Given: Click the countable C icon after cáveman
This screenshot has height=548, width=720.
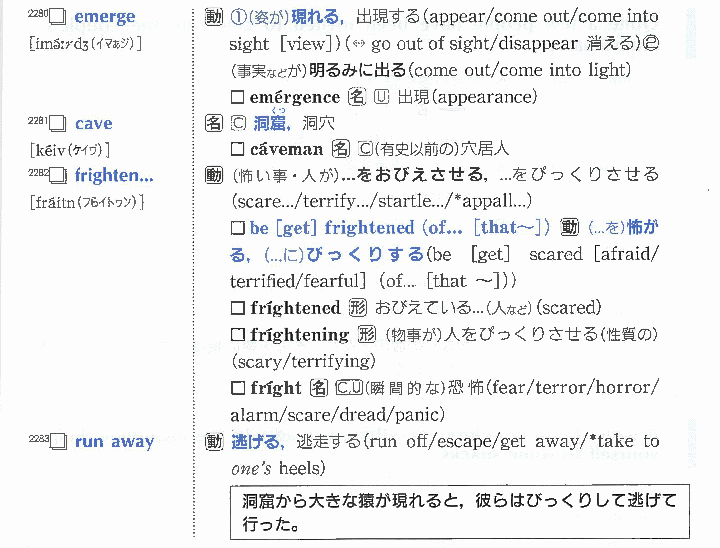Looking at the screenshot, I should (367, 149).
